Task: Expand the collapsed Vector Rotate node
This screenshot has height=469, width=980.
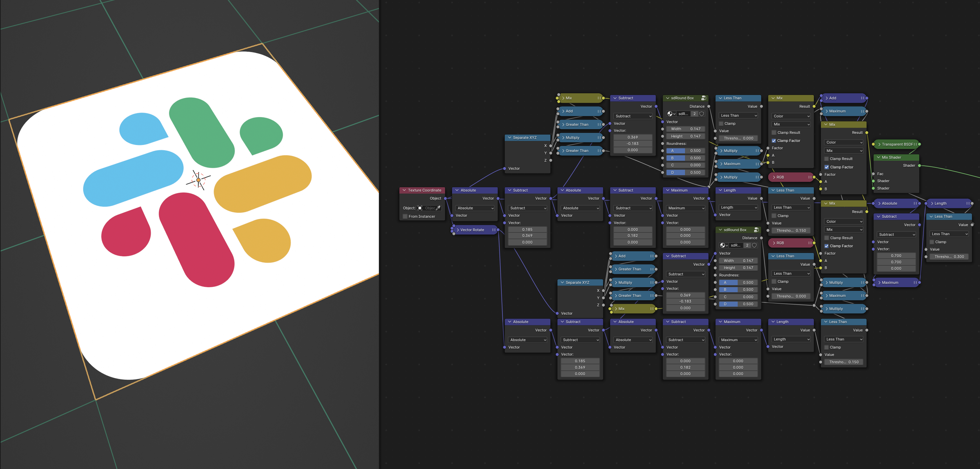Action: 457,230
